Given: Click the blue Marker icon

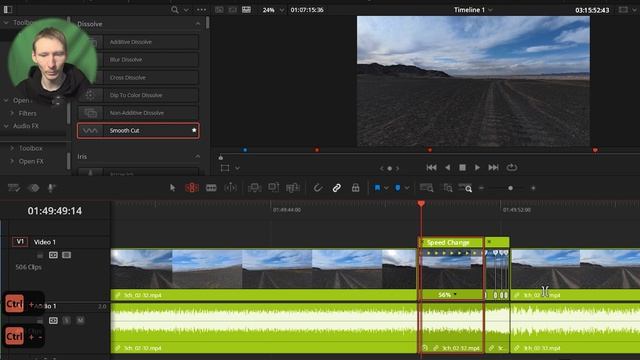Looking at the screenshot, I should 398,188.
